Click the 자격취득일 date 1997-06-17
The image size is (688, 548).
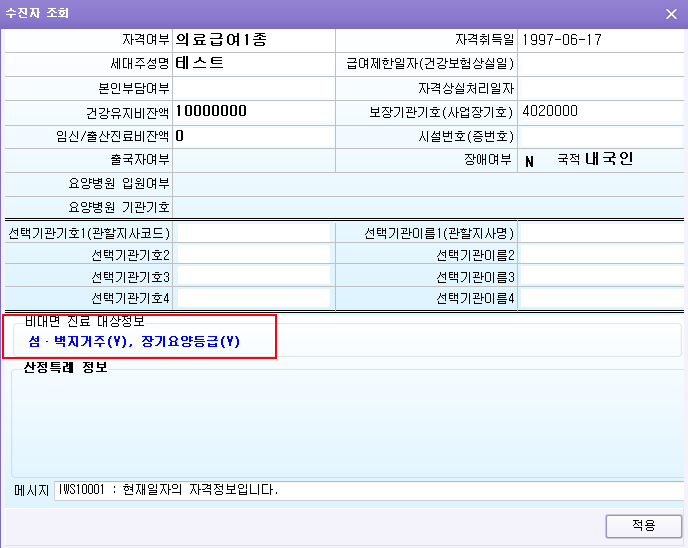coord(560,41)
